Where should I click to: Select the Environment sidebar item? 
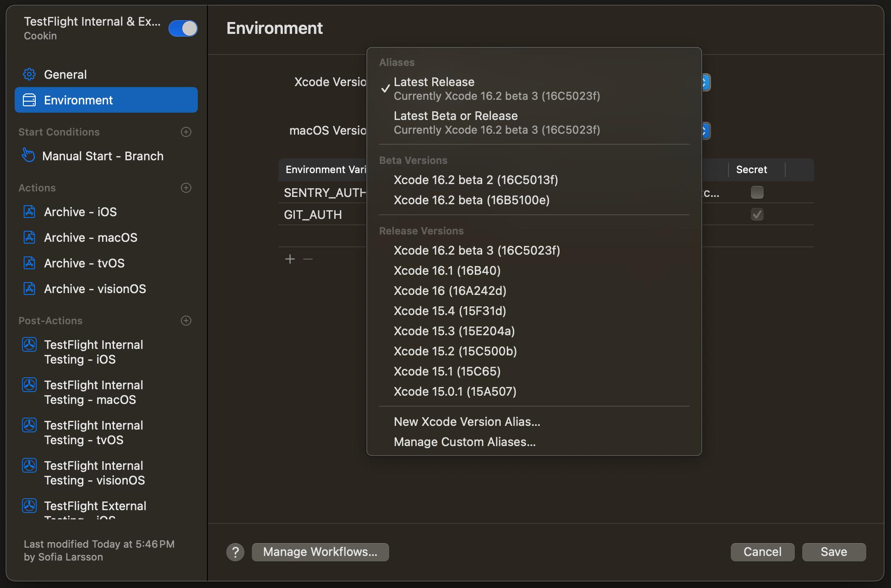click(x=106, y=100)
